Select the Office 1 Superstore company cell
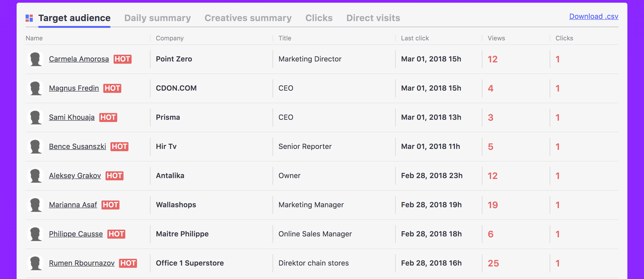The height and width of the screenshot is (279, 644). click(x=190, y=263)
